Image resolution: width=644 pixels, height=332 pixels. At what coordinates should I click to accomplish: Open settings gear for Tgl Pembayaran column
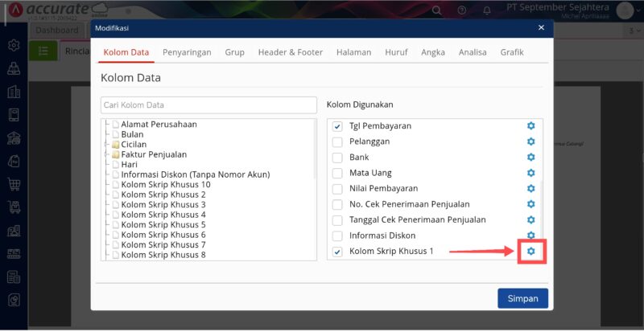click(x=530, y=126)
